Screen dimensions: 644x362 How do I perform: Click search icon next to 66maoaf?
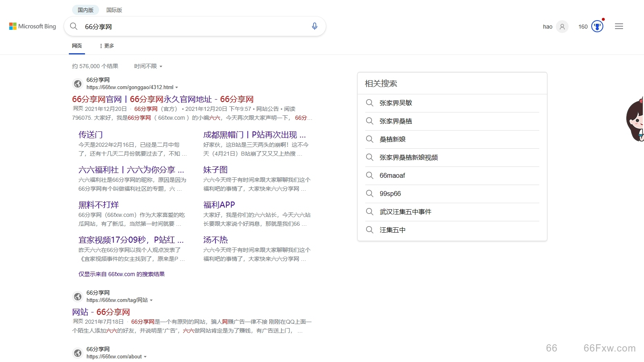coord(369,175)
